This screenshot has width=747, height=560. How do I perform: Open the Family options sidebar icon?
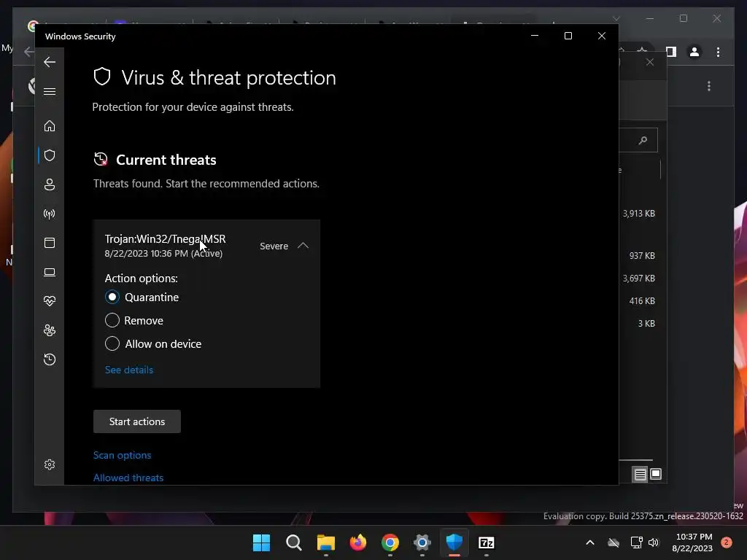50,330
